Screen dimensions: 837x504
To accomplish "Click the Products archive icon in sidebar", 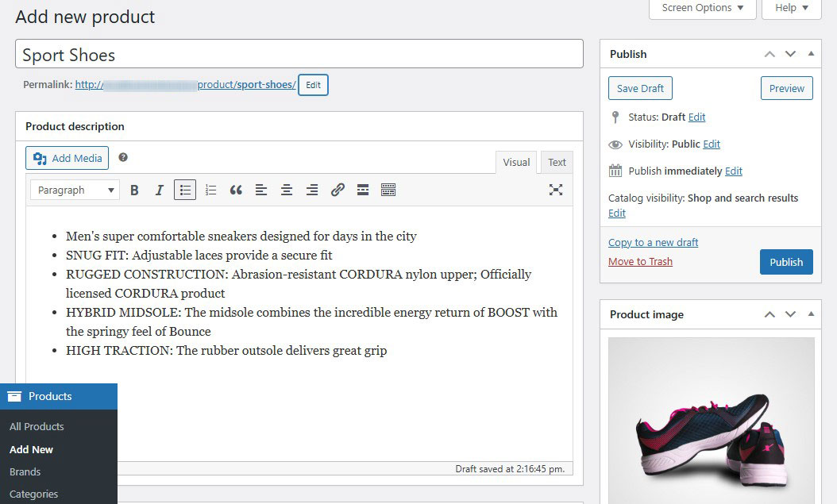I will point(14,396).
